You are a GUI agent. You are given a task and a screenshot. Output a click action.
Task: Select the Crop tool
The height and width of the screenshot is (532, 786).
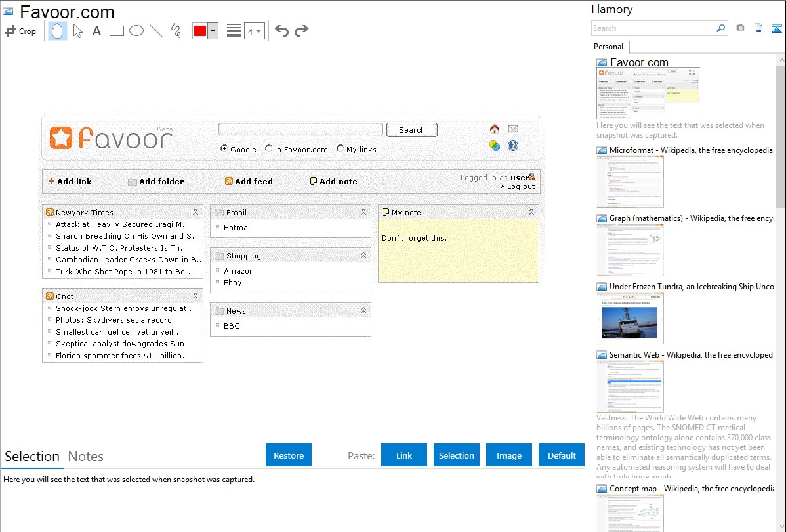pyautogui.click(x=20, y=31)
